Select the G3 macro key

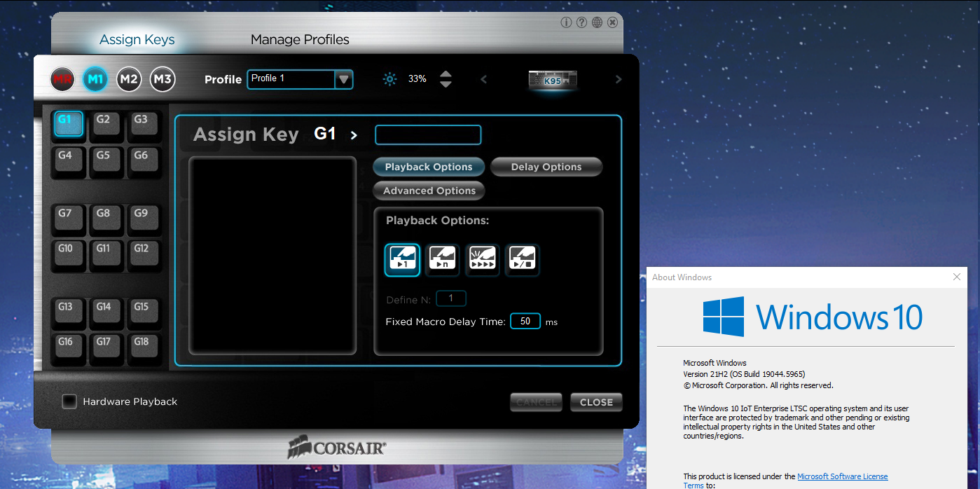[x=144, y=123]
